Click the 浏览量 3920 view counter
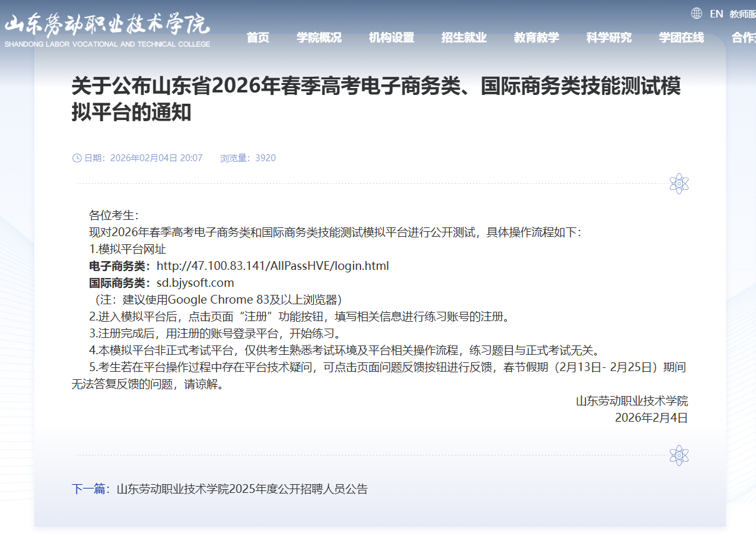The width and height of the screenshot is (756, 536). tap(247, 158)
